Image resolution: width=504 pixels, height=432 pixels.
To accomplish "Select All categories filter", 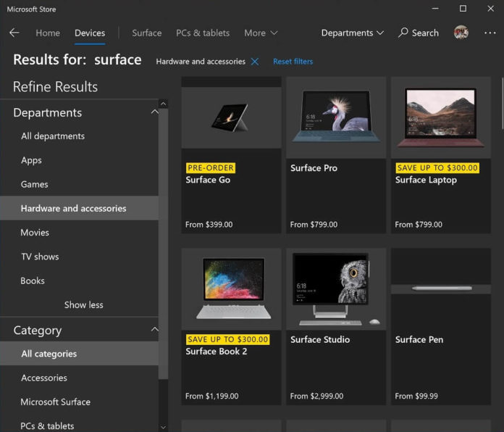I will coord(79,354).
